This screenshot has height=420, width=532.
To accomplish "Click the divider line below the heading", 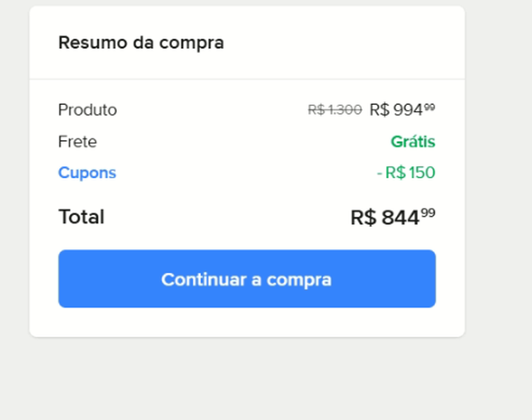I will (x=247, y=79).
